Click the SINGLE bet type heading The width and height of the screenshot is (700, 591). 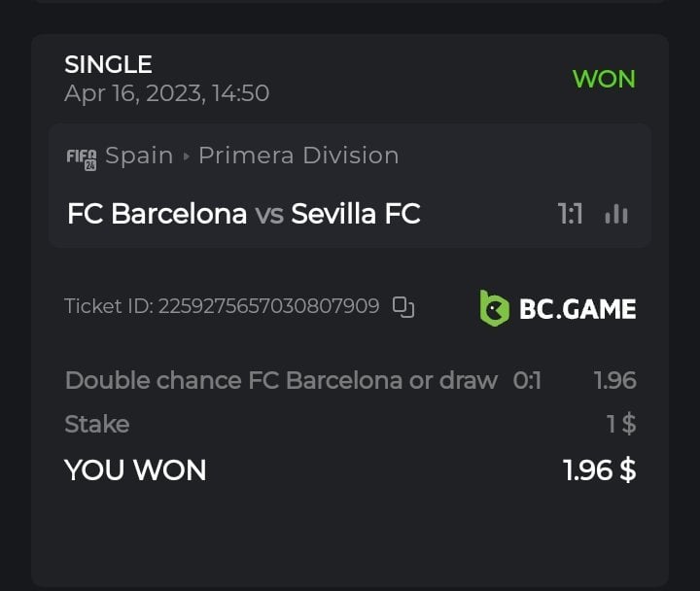pos(108,64)
